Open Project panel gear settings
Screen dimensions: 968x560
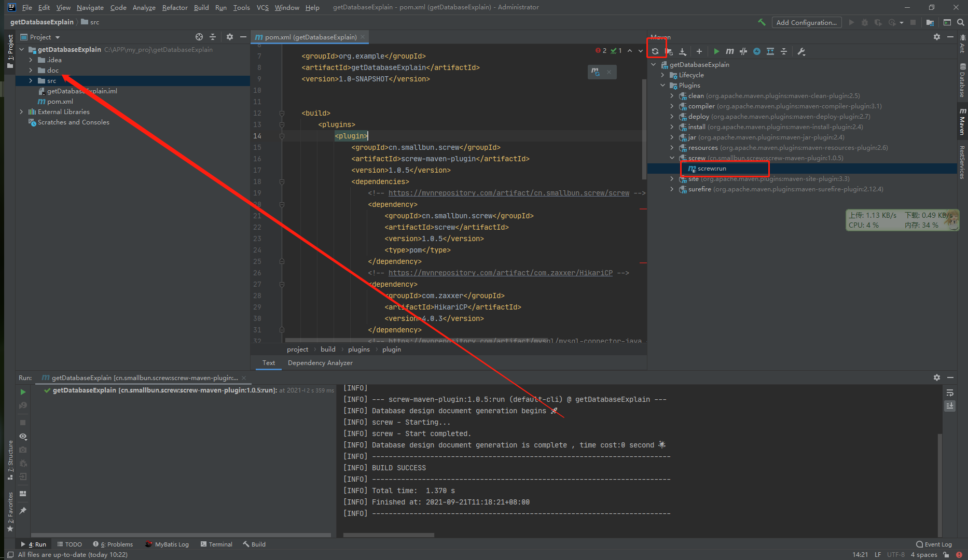pos(230,37)
